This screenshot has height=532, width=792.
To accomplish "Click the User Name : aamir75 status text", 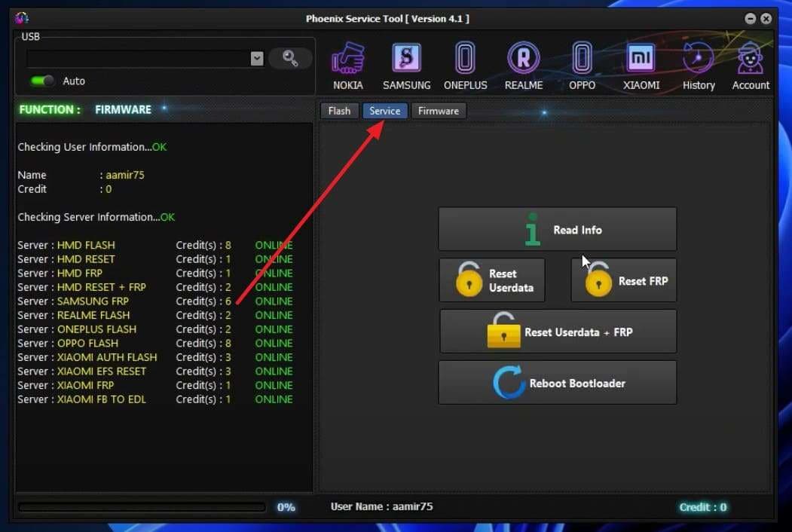I will click(381, 506).
